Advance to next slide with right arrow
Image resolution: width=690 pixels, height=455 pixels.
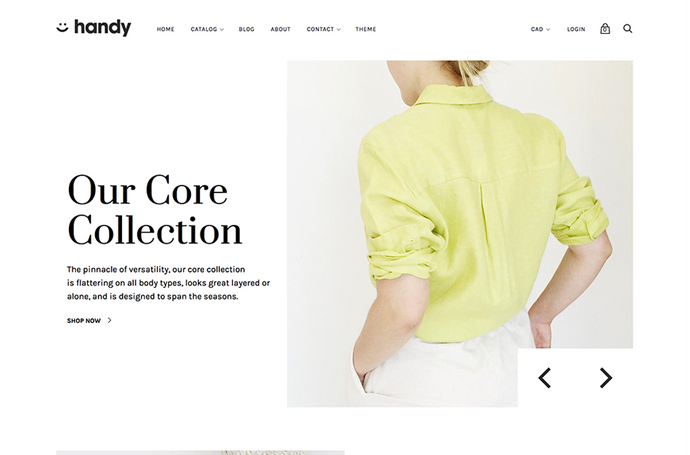tap(606, 378)
